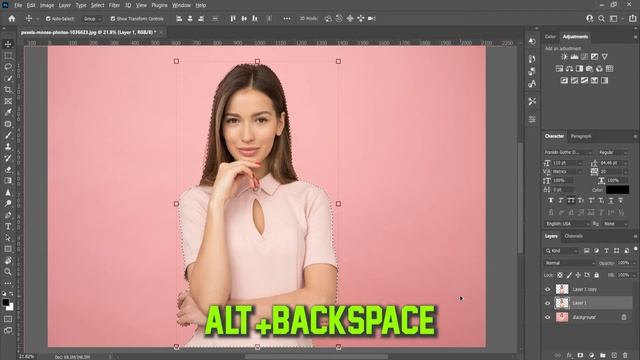Open the Group dropdown in options bar
This screenshot has height=360, width=640.
[92, 19]
